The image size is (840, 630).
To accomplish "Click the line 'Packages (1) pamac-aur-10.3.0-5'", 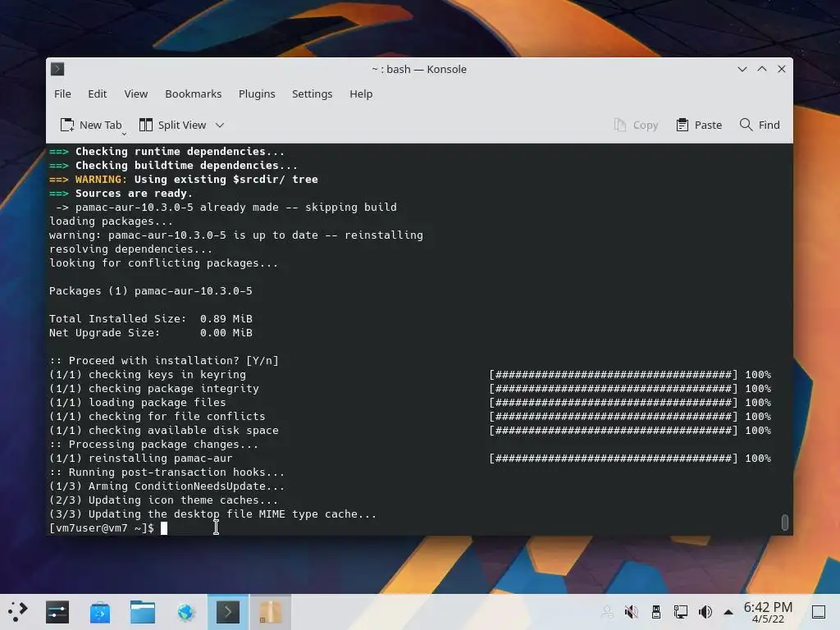I will tap(151, 291).
